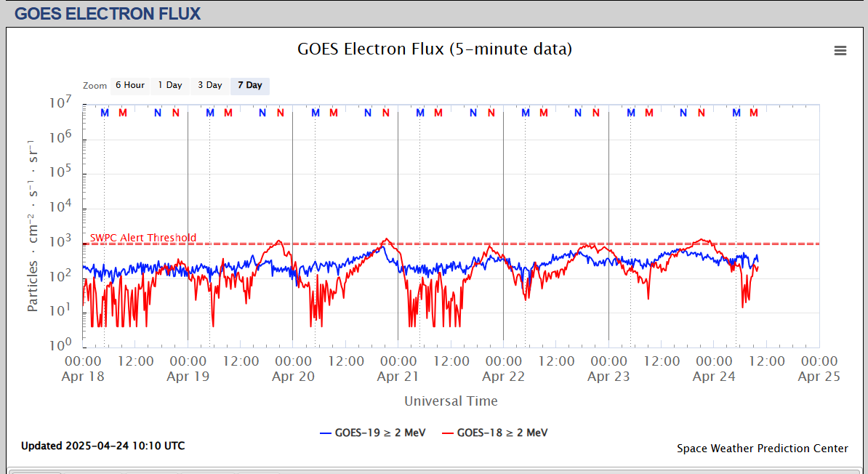Select the 1 Day zoom button
Screen dimensions: 868x474
[170, 86]
